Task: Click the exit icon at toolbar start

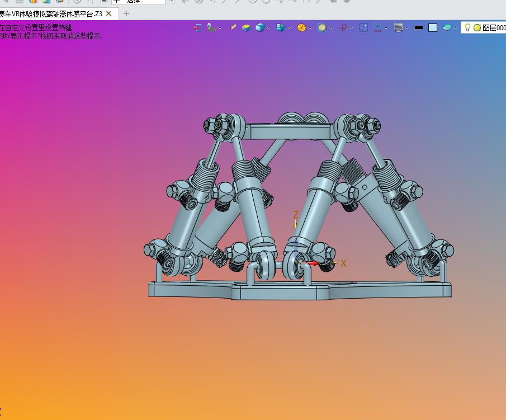Action: pos(197,27)
